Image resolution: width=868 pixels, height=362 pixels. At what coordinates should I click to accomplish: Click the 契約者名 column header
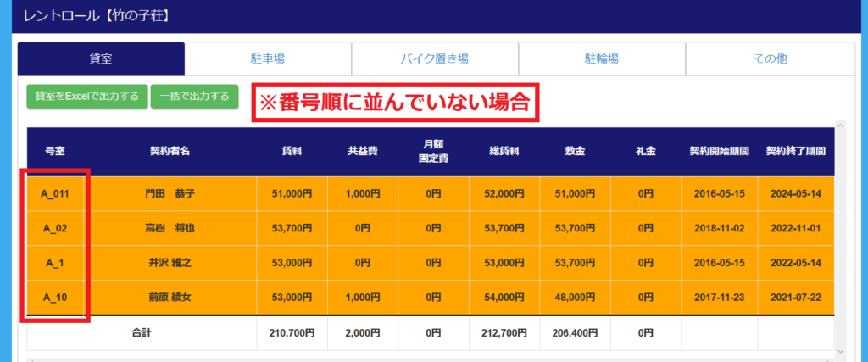tap(170, 152)
